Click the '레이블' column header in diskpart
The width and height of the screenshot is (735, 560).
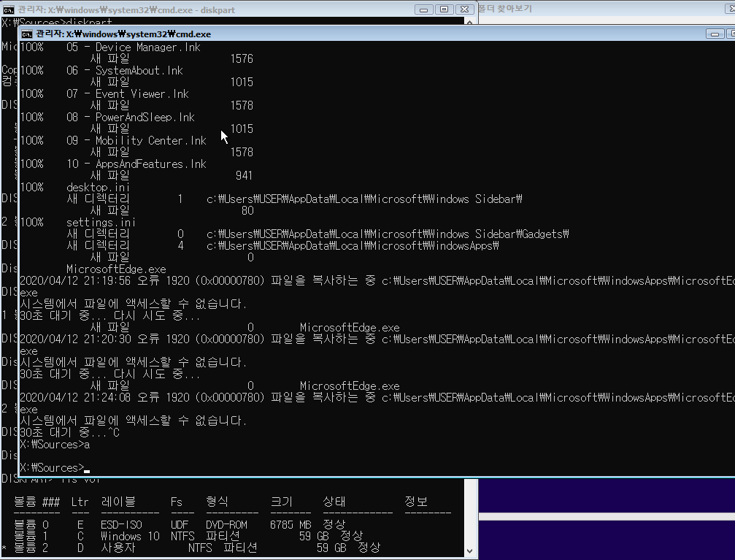(x=118, y=502)
